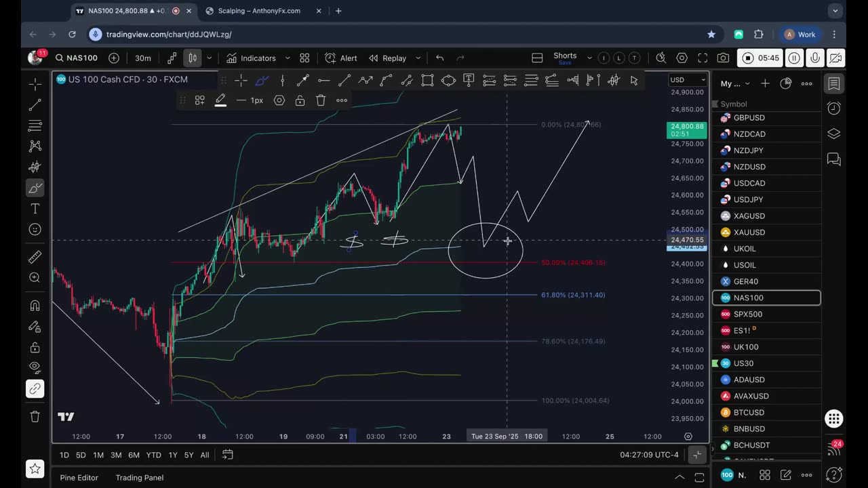Open the timezone 04:27:09 UTC-4 menu
Viewport: 868px width, 488px height.
[649, 455]
